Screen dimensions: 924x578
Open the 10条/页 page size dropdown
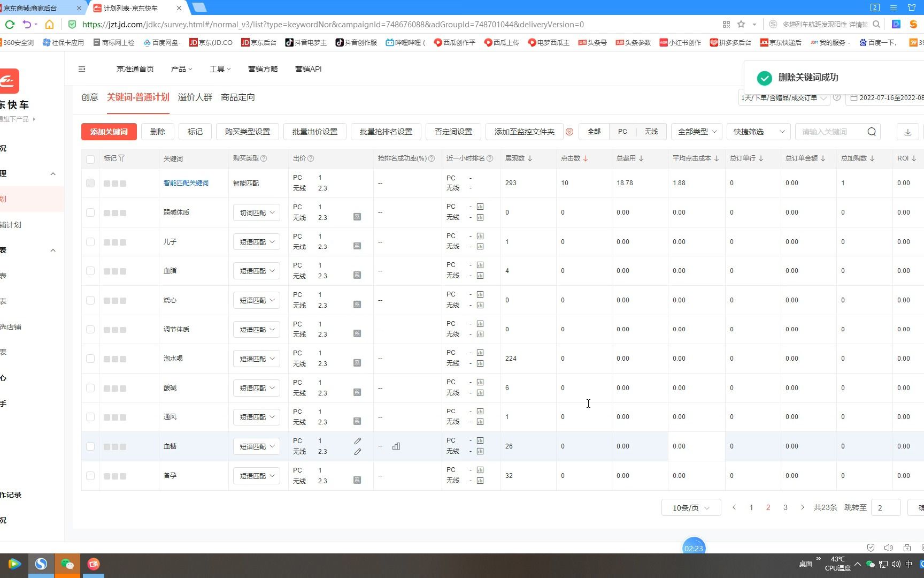[x=691, y=507]
